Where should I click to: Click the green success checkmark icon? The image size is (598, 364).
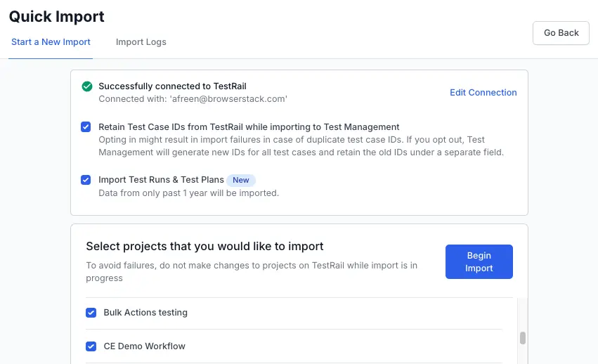[87, 86]
